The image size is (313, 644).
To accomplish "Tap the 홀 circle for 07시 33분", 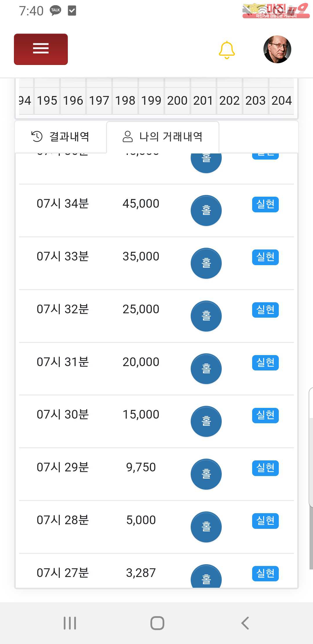I will pyautogui.click(x=206, y=263).
